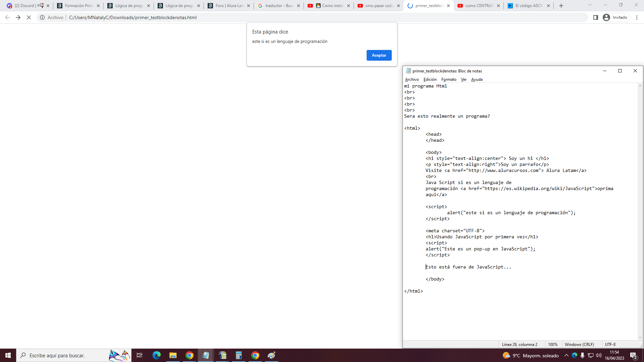The image size is (644, 362).
Task: Open the weather widget on taskbar
Action: (x=531, y=356)
